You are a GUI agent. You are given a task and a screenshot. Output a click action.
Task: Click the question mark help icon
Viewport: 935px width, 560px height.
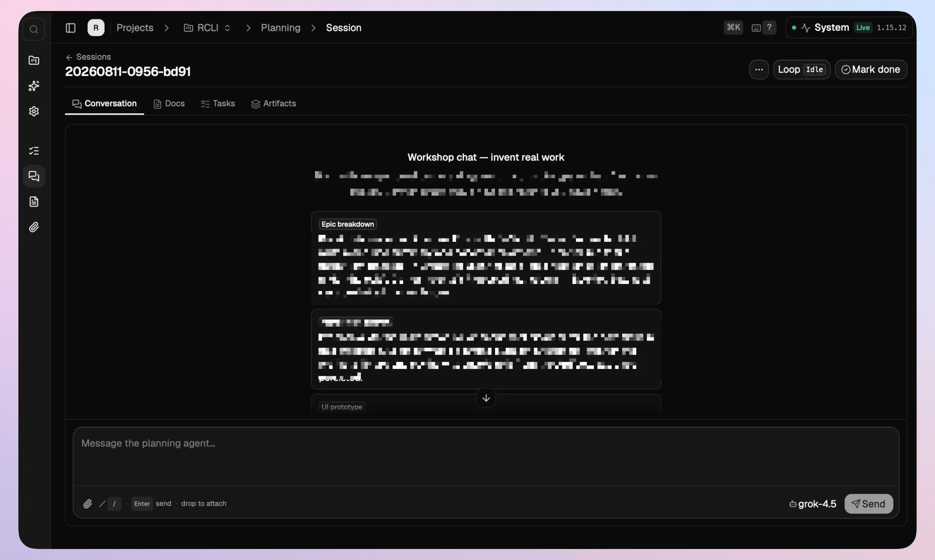pos(769,28)
